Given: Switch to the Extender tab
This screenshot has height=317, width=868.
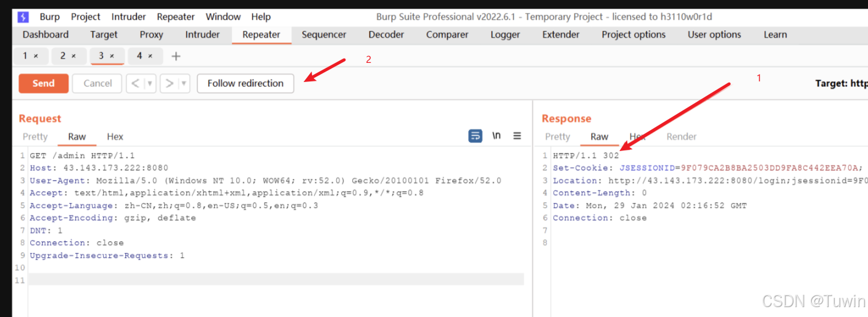Looking at the screenshot, I should tap(561, 35).
